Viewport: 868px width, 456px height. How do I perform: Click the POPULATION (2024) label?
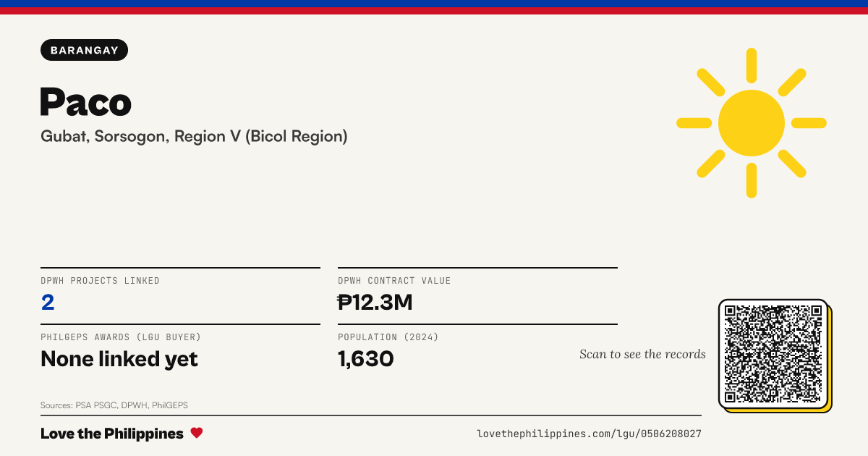[388, 337]
